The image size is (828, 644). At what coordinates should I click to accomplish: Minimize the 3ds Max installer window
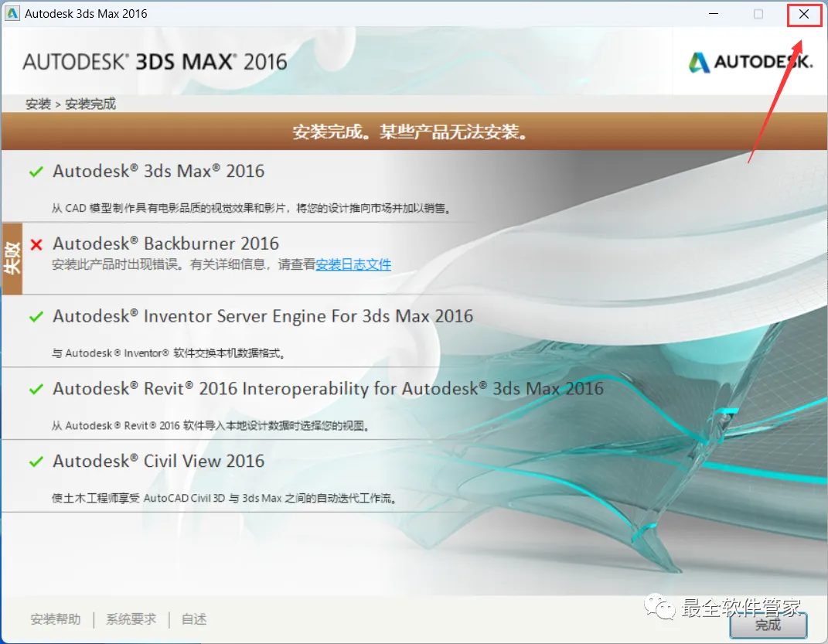[x=714, y=14]
